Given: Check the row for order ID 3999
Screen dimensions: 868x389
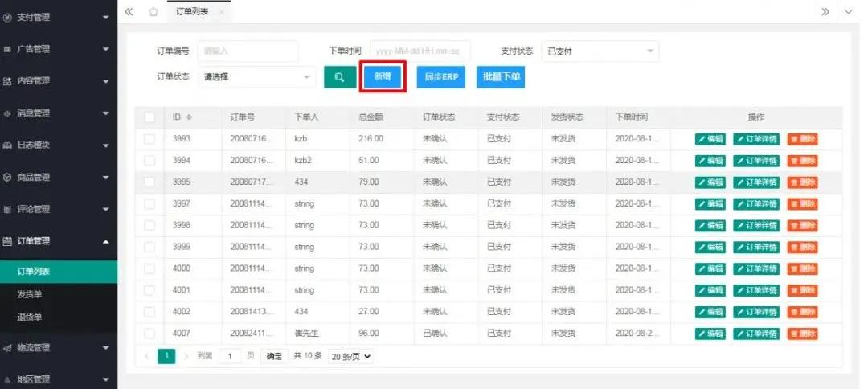Looking at the screenshot, I should point(149,247).
